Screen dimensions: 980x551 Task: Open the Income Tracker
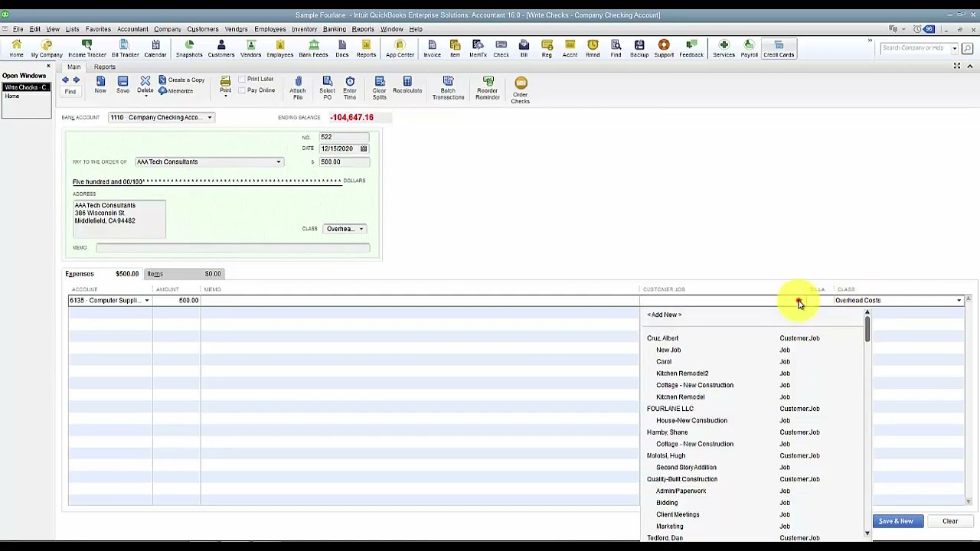[x=87, y=49]
